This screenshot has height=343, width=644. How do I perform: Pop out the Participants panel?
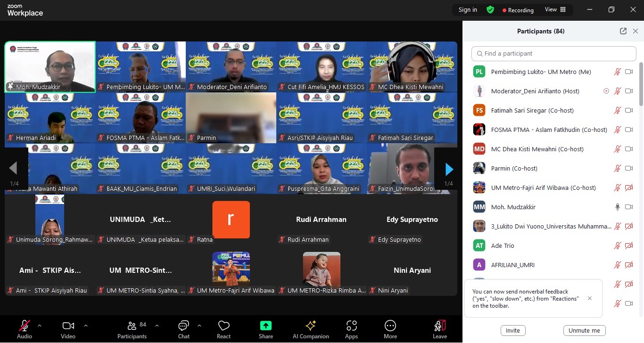click(x=623, y=31)
